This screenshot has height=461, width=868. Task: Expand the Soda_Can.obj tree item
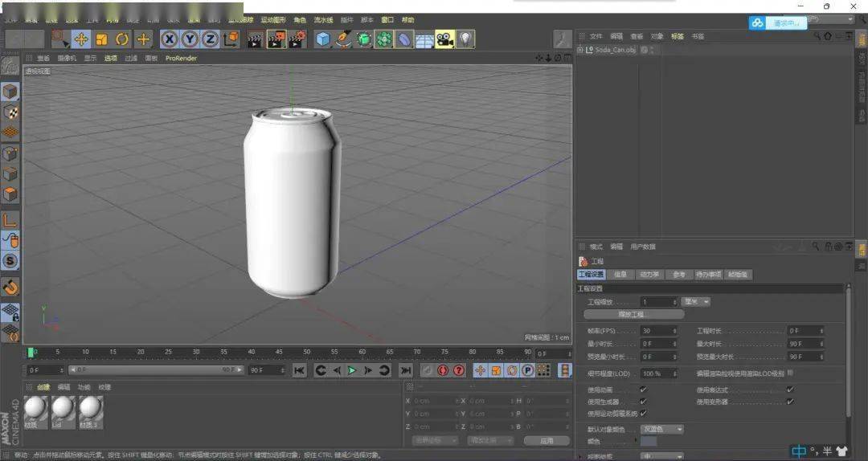[580, 50]
